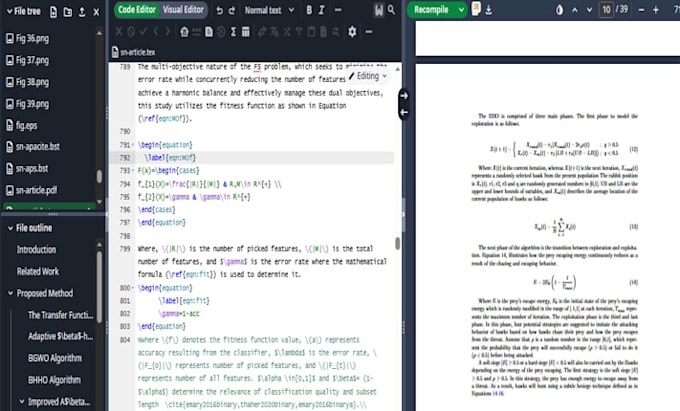The height and width of the screenshot is (411, 680).
Task: Collapse the Proposed Method outline section
Action: pyautogui.click(x=10, y=293)
